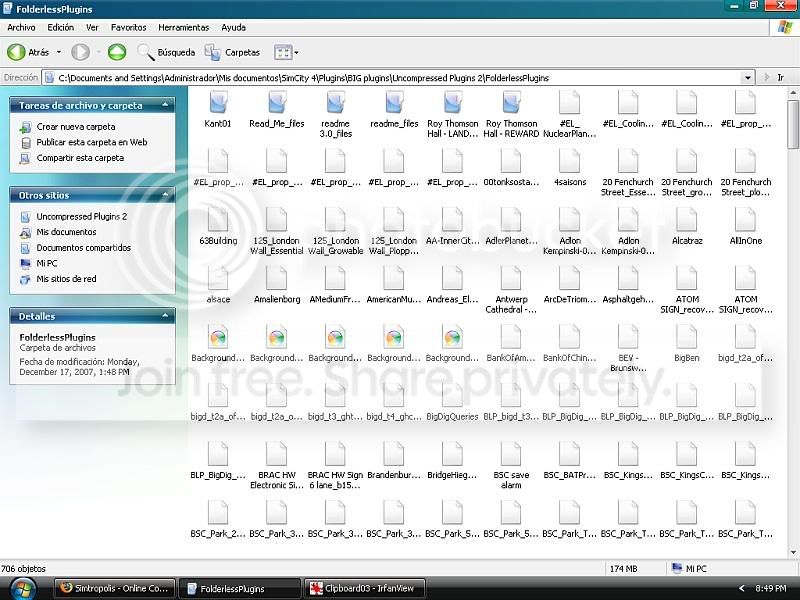Select the Roy Thomson Hall - REWARD folder
800x600 pixels.
click(x=511, y=103)
